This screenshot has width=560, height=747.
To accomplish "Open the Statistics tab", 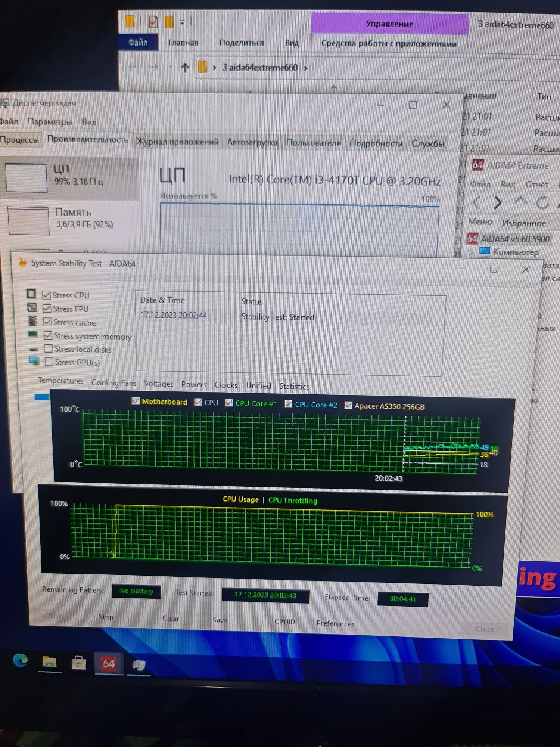I will click(294, 387).
